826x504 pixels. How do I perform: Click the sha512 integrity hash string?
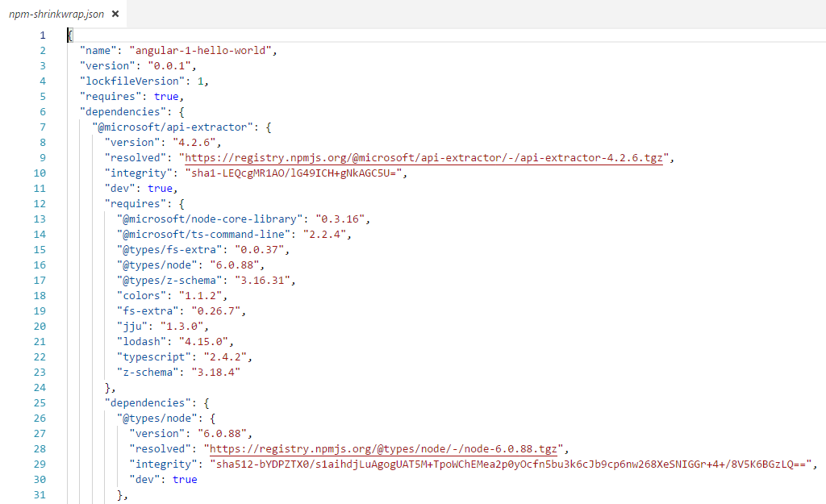click(x=513, y=464)
